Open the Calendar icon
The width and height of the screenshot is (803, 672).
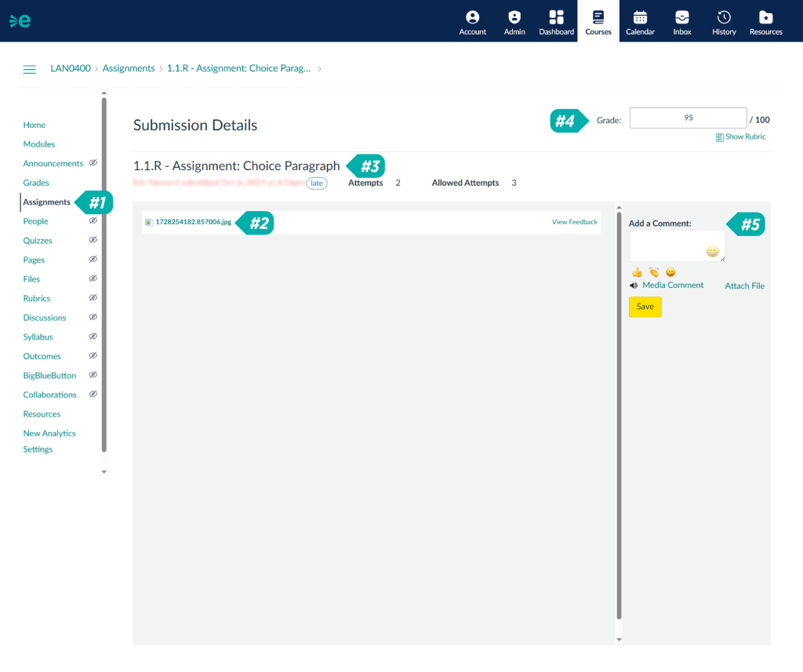coord(640,18)
